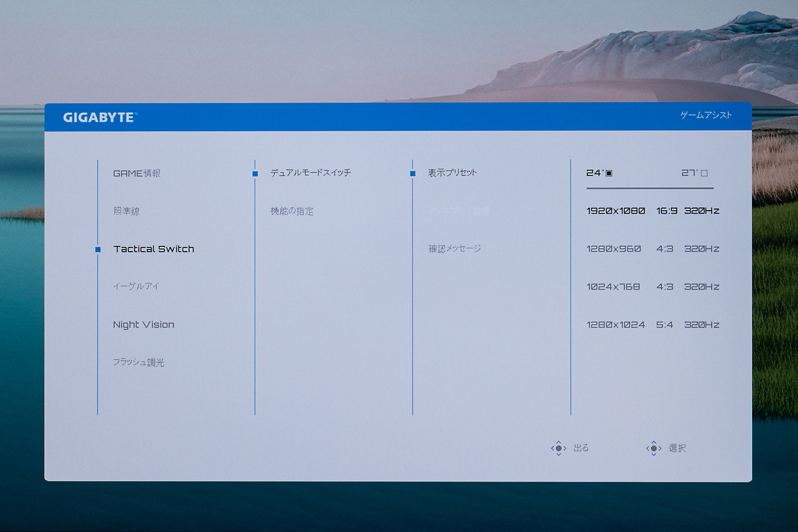The image size is (798, 532).
Task: Select the 24" display size option
Action: (600, 173)
